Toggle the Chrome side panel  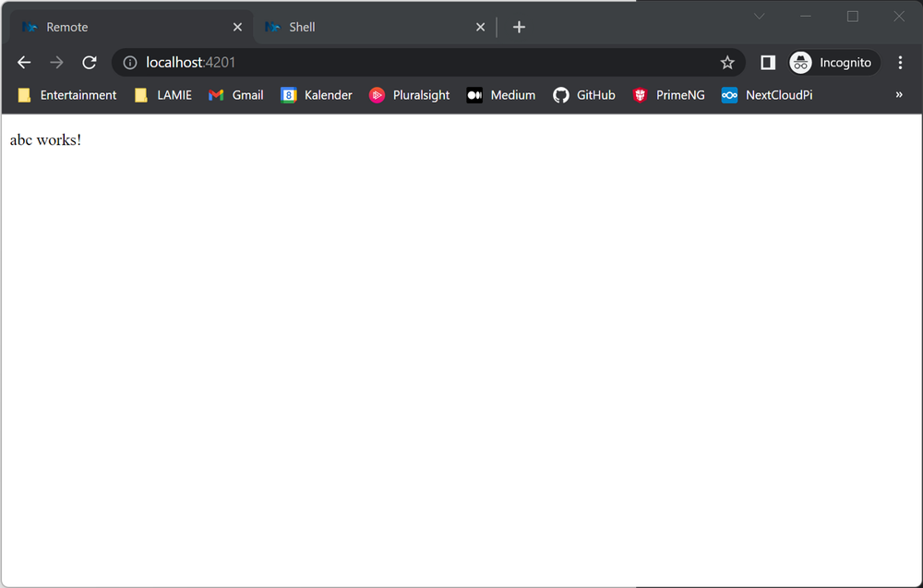[x=767, y=62]
